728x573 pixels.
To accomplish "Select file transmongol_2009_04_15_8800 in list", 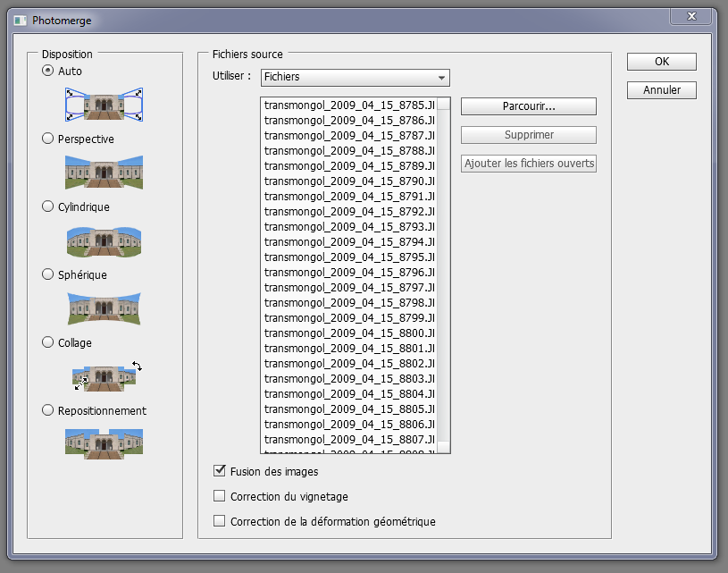I will point(349,333).
